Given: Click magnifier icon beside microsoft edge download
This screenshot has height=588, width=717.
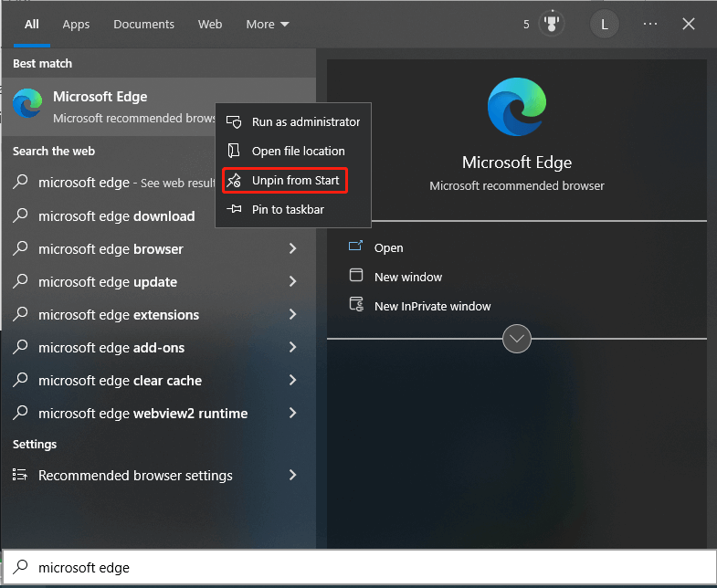Looking at the screenshot, I should pos(21,215).
